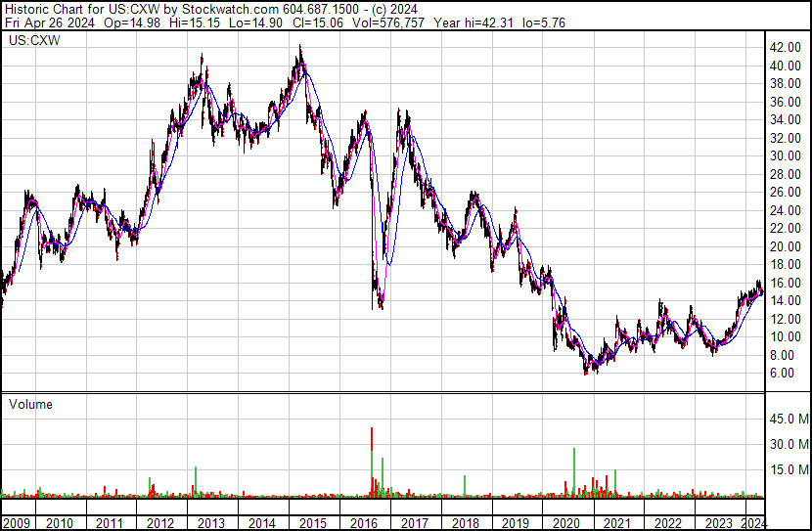
Task: Click the 2010 year label
Action: point(60,523)
